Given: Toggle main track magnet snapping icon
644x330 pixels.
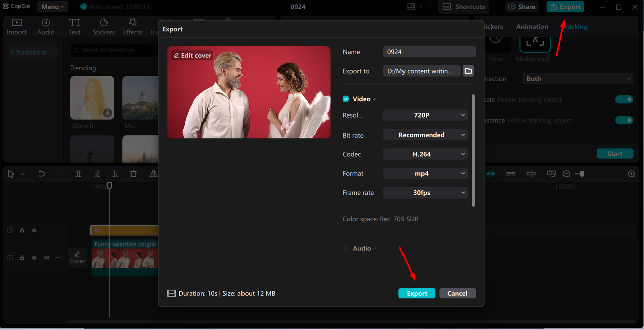Looking at the screenshot, I should tap(490, 174).
